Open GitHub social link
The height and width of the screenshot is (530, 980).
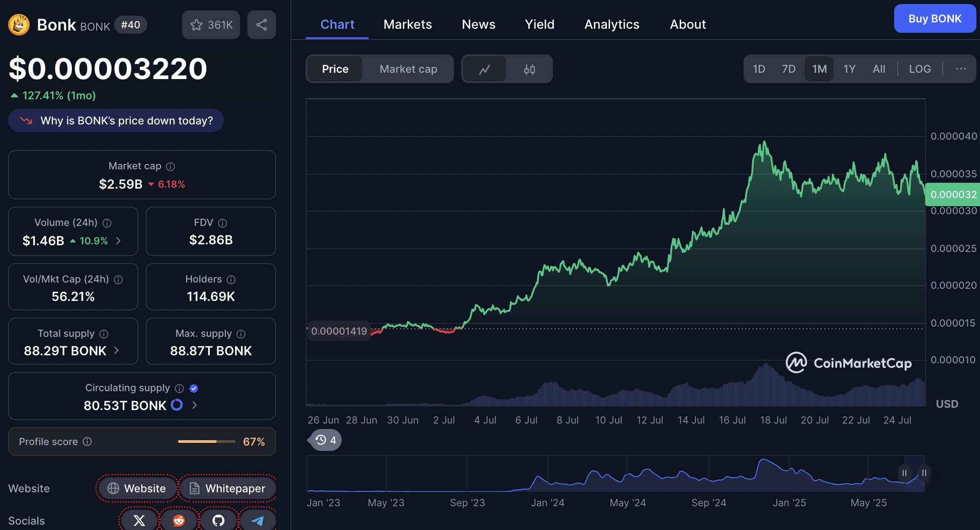coord(218,521)
